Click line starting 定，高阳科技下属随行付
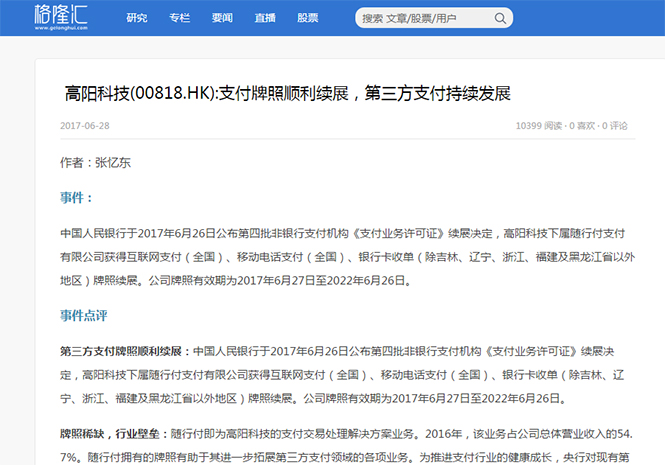Screen dimensions: 665x465 click(x=342, y=375)
